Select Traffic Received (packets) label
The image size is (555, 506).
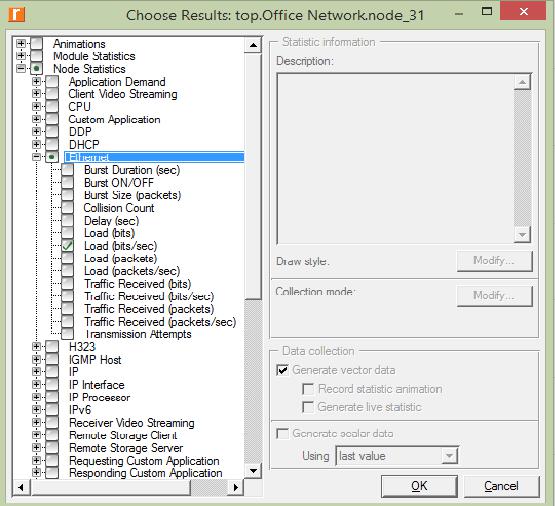tap(149, 309)
